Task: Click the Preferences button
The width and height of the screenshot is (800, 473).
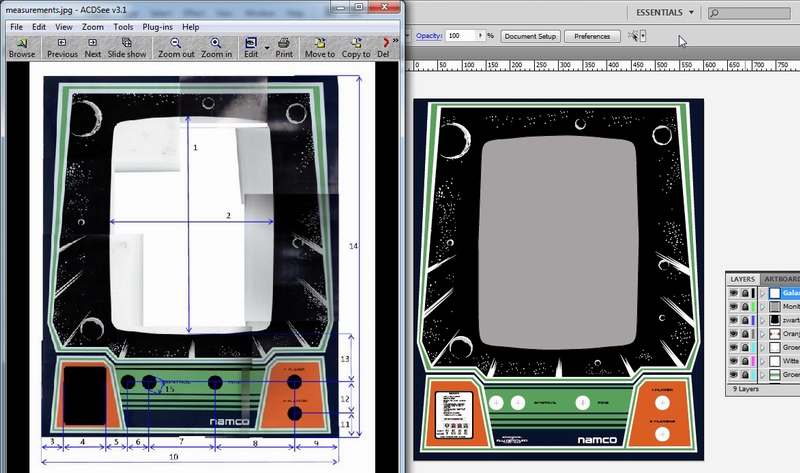Action: pyautogui.click(x=592, y=36)
